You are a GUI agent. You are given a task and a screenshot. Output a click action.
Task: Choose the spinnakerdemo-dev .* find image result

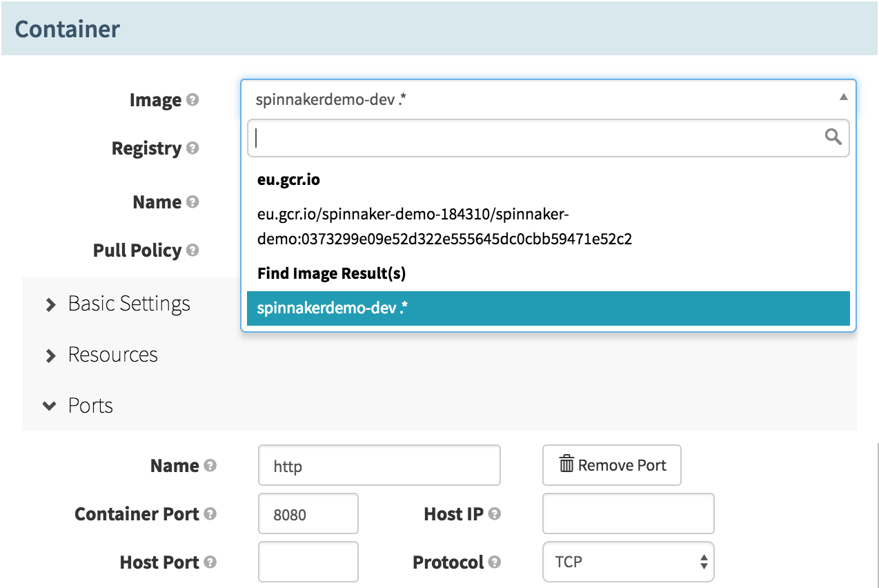tap(548, 308)
